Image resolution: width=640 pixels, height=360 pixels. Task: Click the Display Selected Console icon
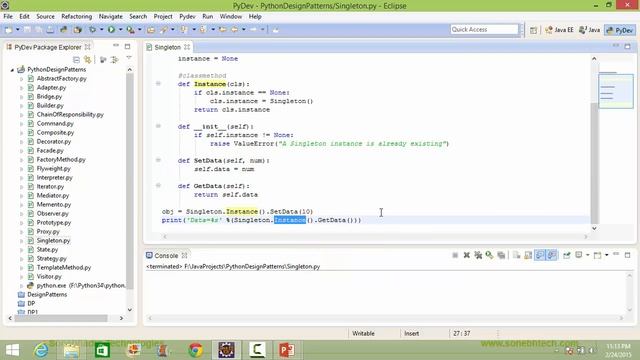[x=579, y=255]
